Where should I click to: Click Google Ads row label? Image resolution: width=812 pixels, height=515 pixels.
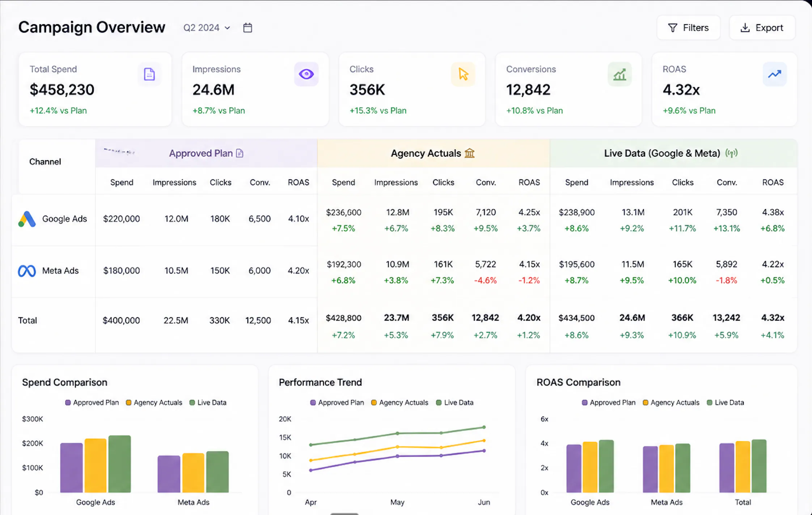pyautogui.click(x=65, y=219)
